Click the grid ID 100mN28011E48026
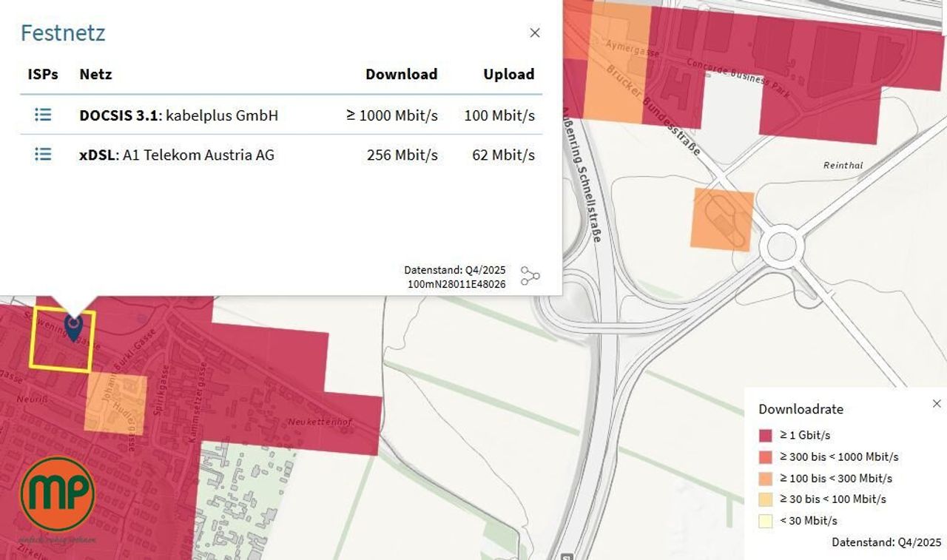This screenshot has width=947, height=560. coord(456,284)
